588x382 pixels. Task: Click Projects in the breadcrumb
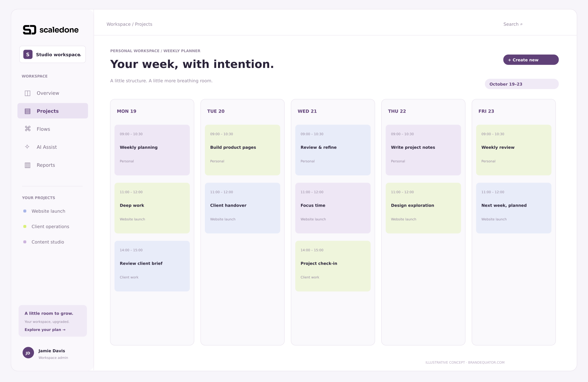tap(144, 24)
